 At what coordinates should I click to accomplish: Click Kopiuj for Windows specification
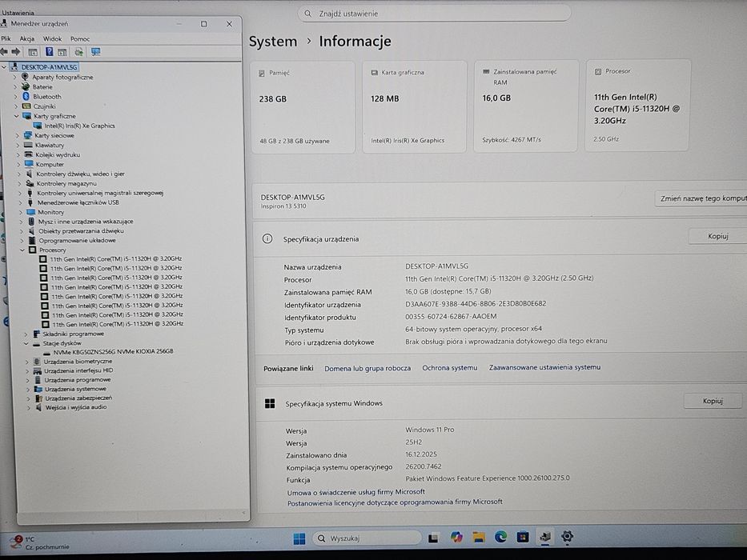[x=713, y=401]
